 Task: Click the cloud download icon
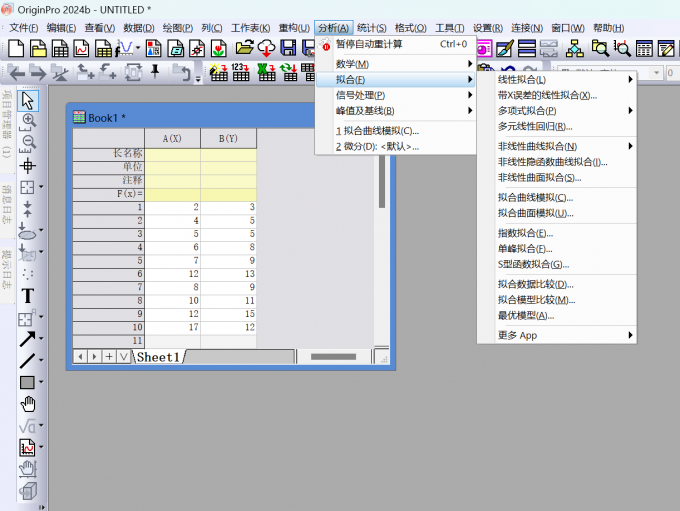click(266, 48)
